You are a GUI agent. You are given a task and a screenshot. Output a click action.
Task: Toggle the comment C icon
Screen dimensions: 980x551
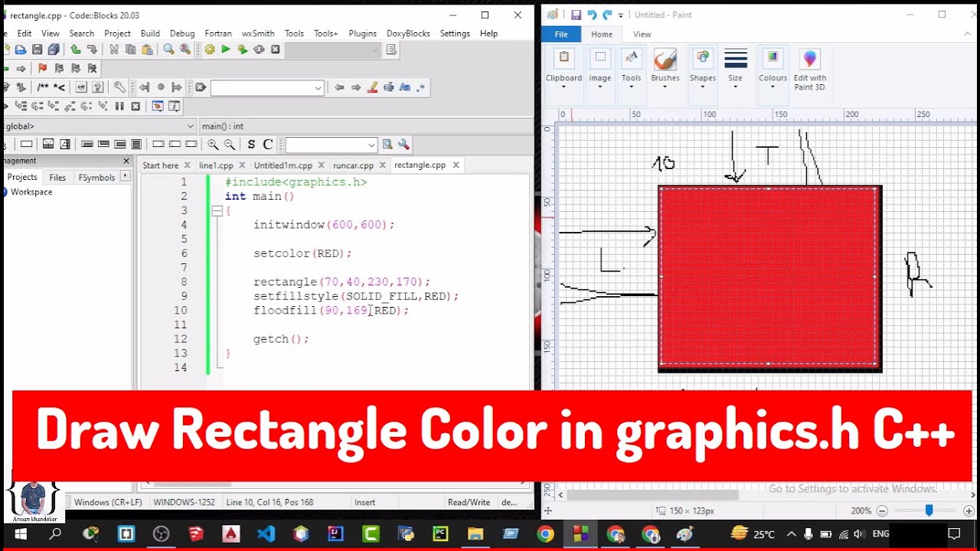(x=268, y=144)
